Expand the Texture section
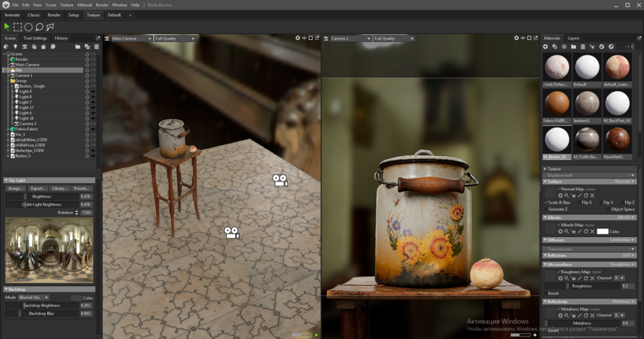Image resolution: width=644 pixels, height=339 pixels. (x=545, y=169)
